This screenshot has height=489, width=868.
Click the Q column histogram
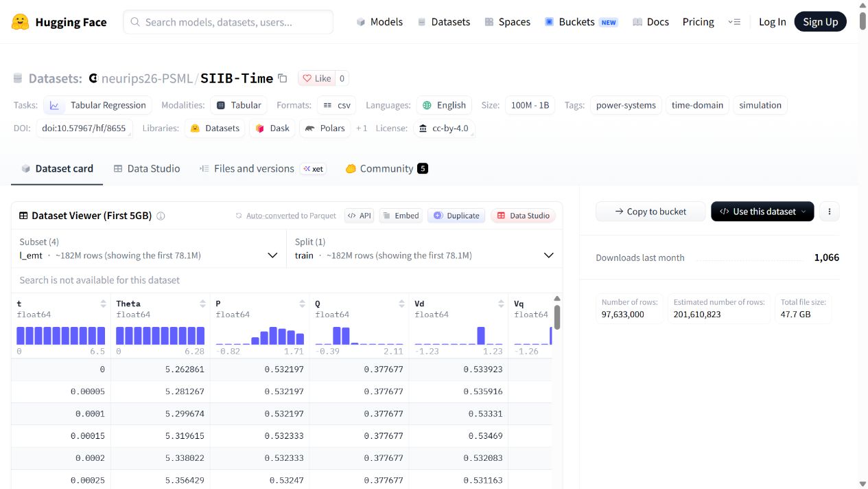360,335
